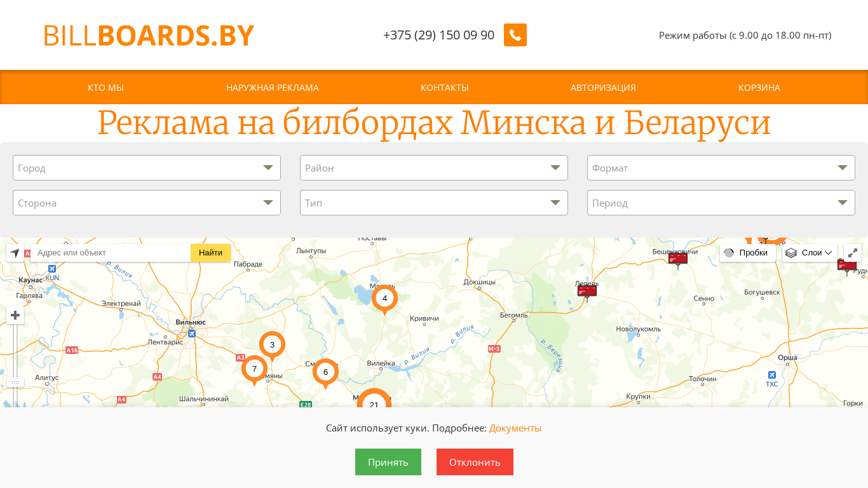Click the Орша city label on map
868x488 pixels.
click(787, 358)
